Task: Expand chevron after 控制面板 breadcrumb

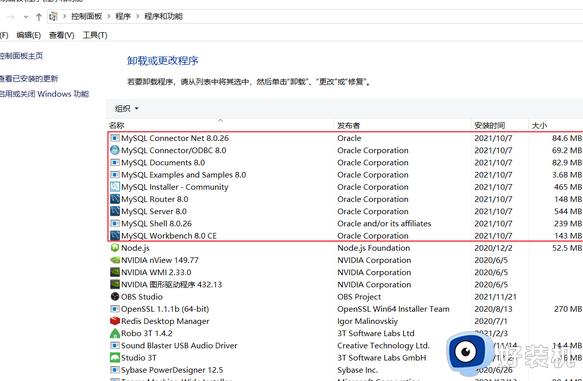Action: tap(109, 16)
